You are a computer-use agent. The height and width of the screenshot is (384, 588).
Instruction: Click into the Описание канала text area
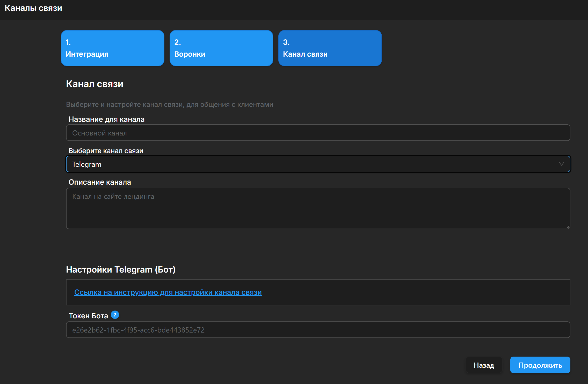318,208
